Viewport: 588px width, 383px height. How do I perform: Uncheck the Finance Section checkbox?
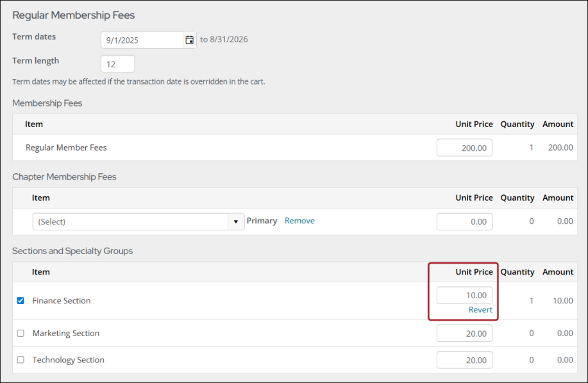coord(21,300)
